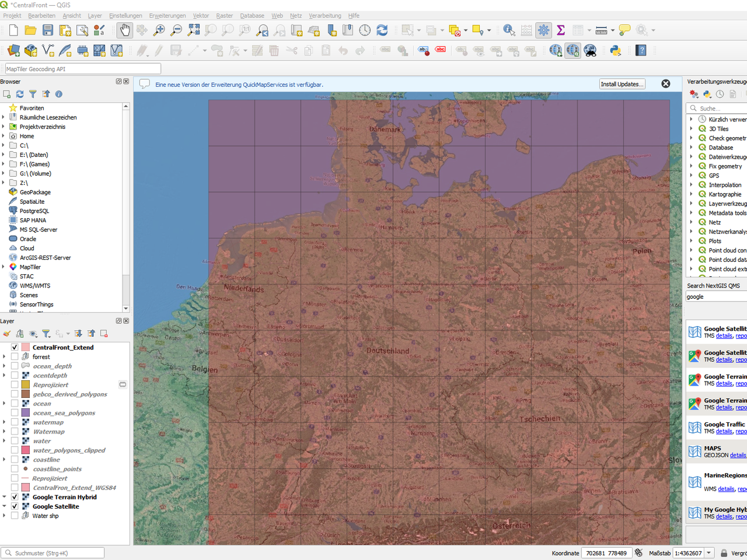Screen dimensions: 747x560
Task: Click Remove Layer icon in Layer panel
Action: (x=104, y=334)
